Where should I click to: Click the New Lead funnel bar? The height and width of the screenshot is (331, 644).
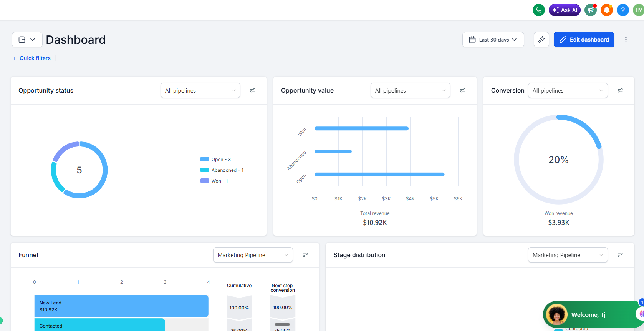pyautogui.click(x=121, y=306)
